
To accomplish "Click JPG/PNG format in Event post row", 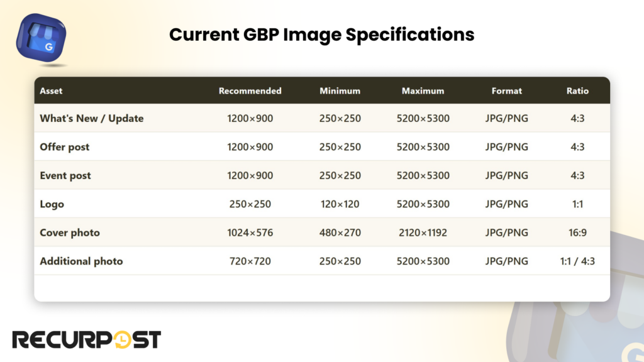I will (x=506, y=175).
